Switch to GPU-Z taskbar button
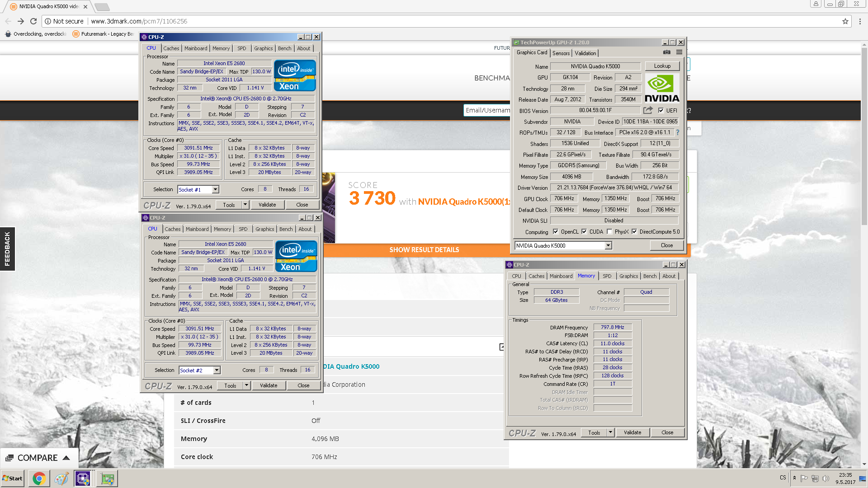 point(108,479)
